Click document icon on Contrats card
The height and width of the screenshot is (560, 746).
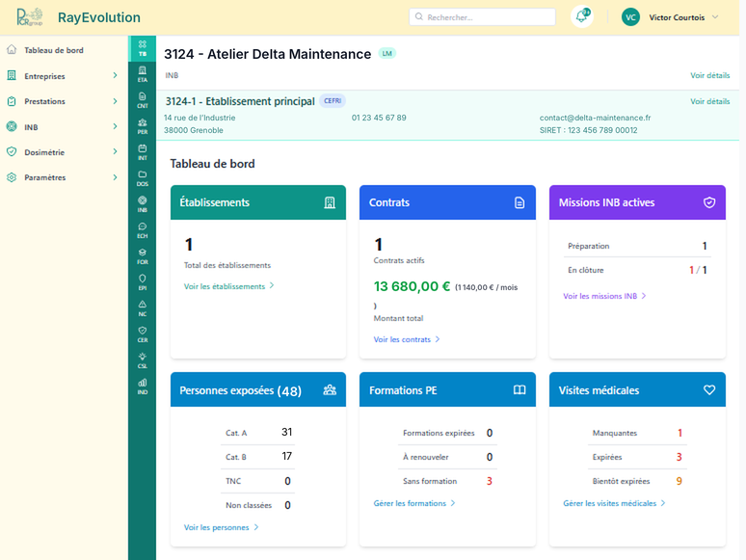point(520,202)
